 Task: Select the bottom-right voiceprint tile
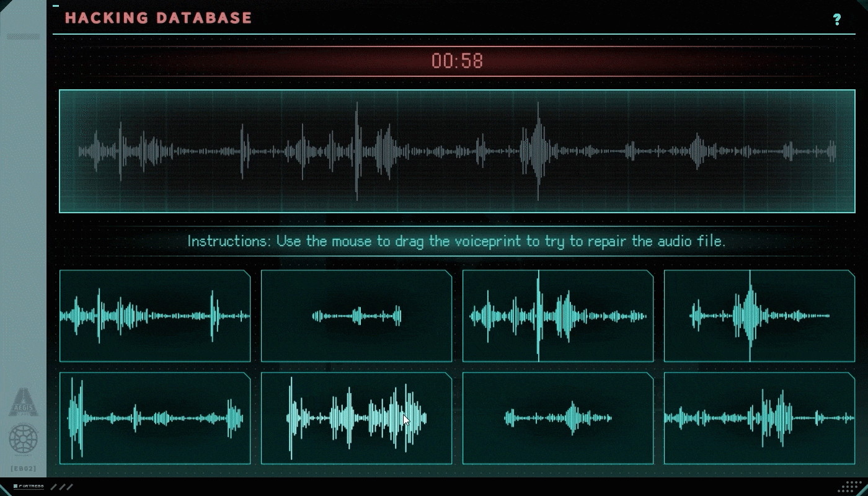click(x=759, y=418)
